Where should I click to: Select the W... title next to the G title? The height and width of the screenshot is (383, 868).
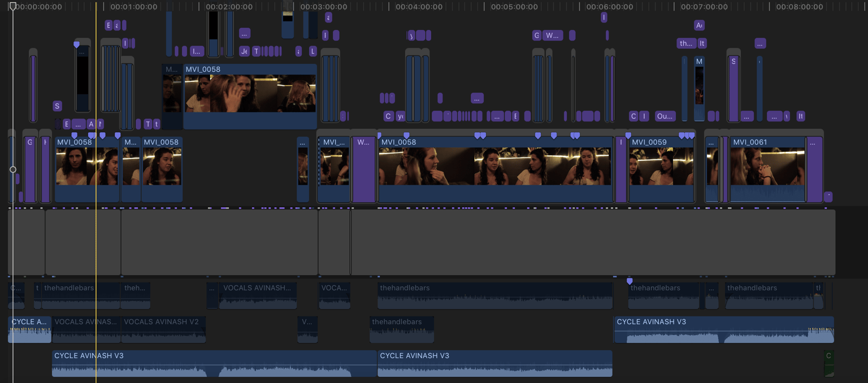[x=553, y=36]
